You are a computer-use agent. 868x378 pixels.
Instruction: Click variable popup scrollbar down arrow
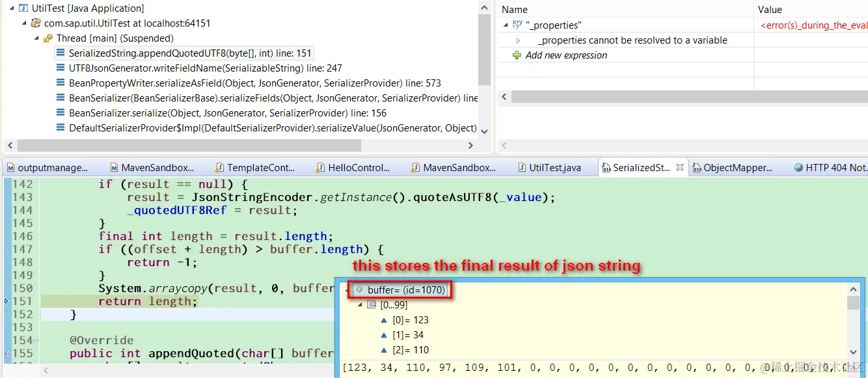tap(854, 351)
